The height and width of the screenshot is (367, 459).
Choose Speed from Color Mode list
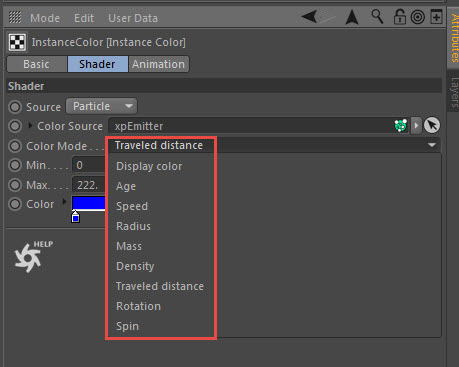tap(132, 206)
